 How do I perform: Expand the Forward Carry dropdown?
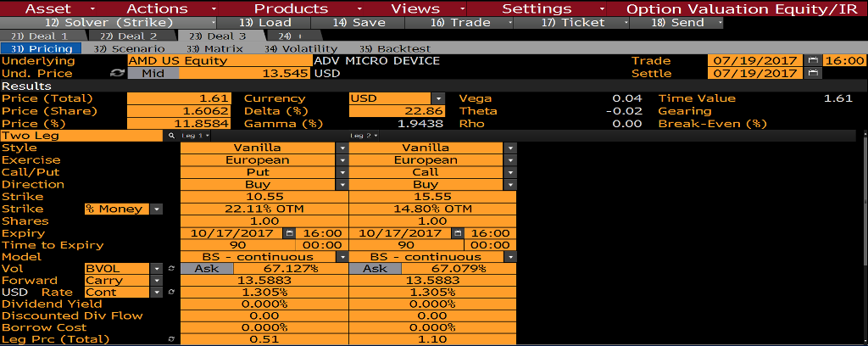coord(157,280)
